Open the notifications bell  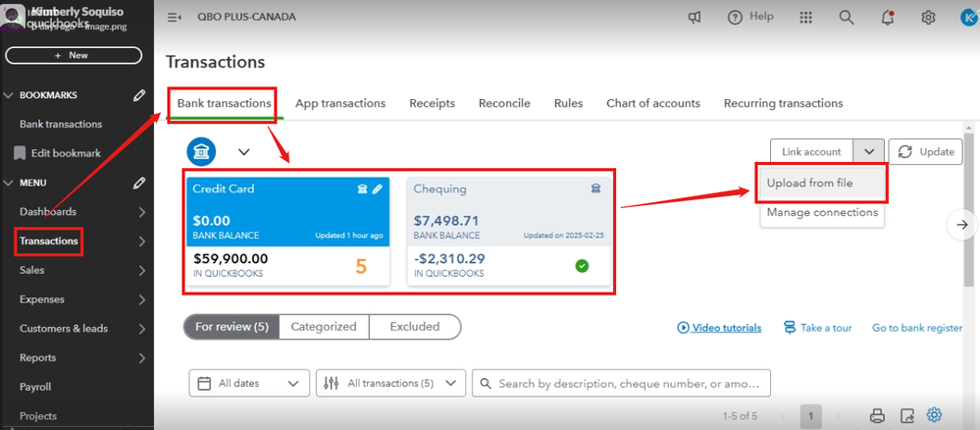tap(888, 18)
